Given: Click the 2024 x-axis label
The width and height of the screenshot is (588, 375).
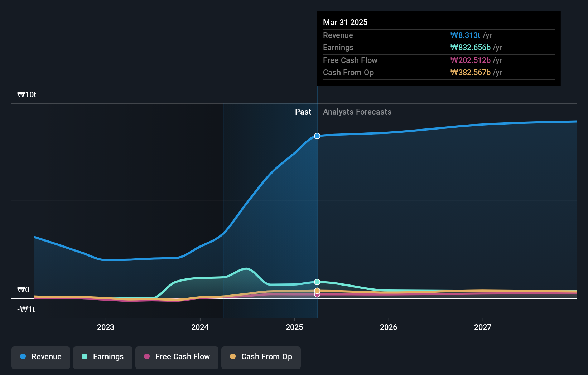Looking at the screenshot, I should 200,327.
